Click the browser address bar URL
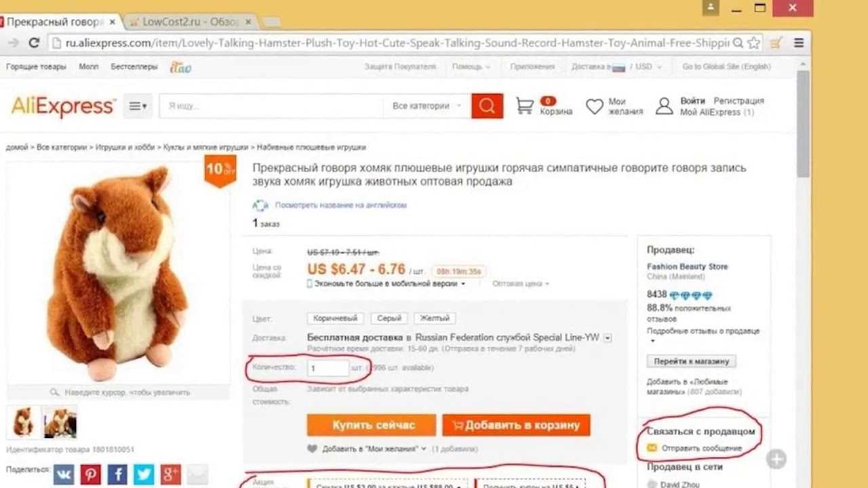868x488 pixels. 397,43
